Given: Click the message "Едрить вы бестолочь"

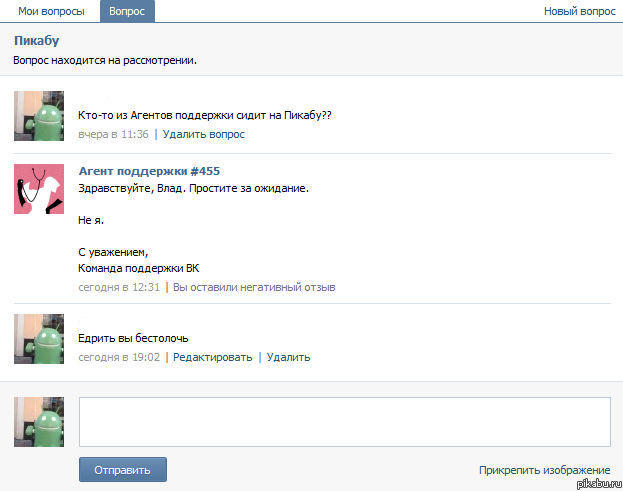Looking at the screenshot, I should [x=133, y=338].
